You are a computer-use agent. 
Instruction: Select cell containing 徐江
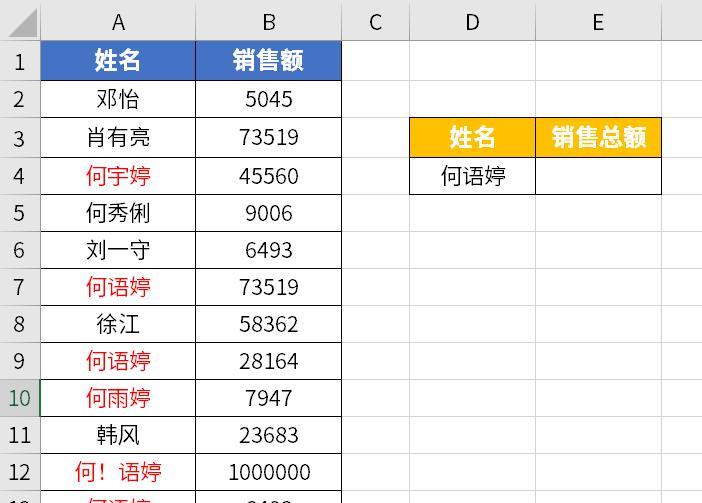[x=118, y=324]
